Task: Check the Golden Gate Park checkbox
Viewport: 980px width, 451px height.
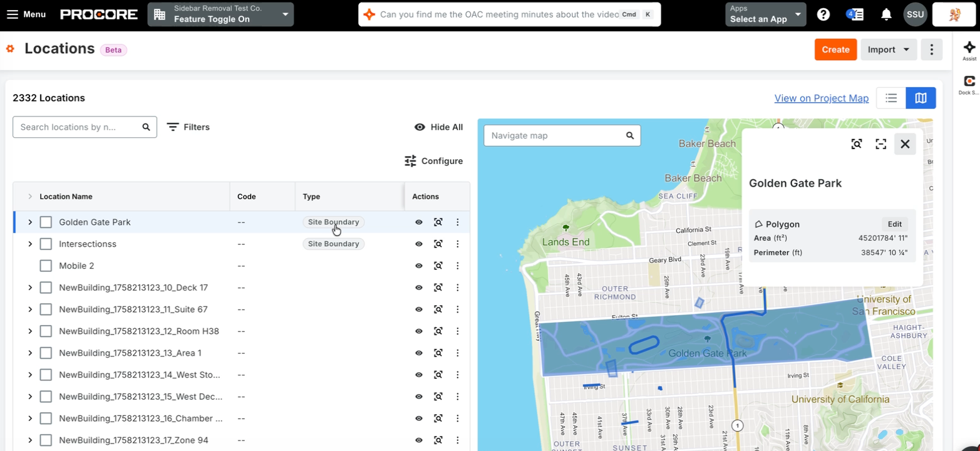Action: pyautogui.click(x=46, y=222)
